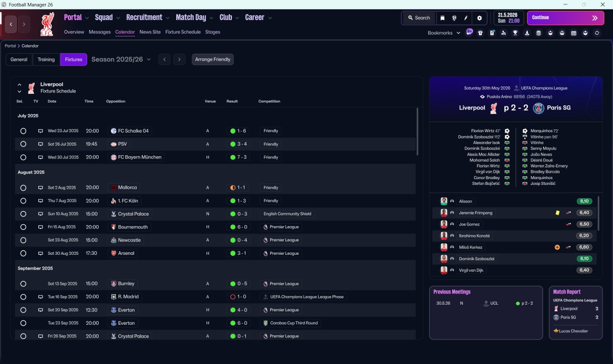The image size is (613, 364).
Task: Click the orange injury icon on Miloš Kerkez row
Action: point(557,247)
